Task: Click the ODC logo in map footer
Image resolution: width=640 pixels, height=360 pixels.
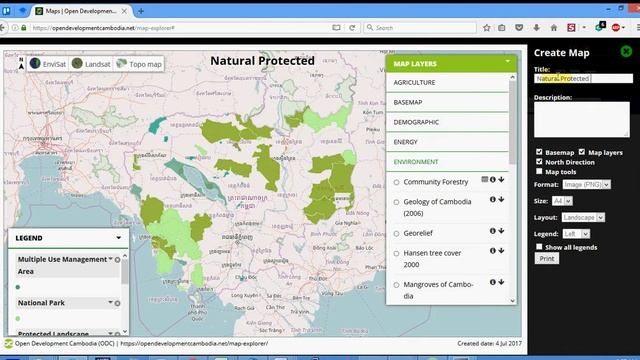Action: (8, 344)
